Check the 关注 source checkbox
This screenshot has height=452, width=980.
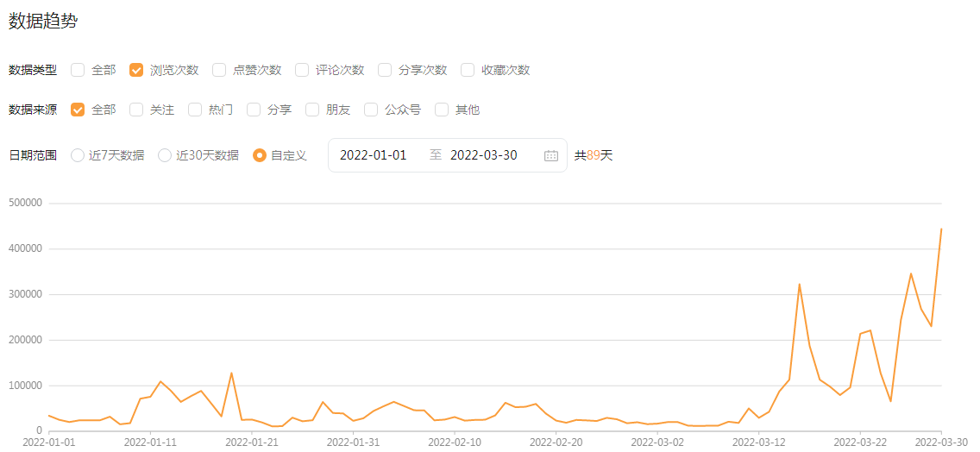point(136,110)
